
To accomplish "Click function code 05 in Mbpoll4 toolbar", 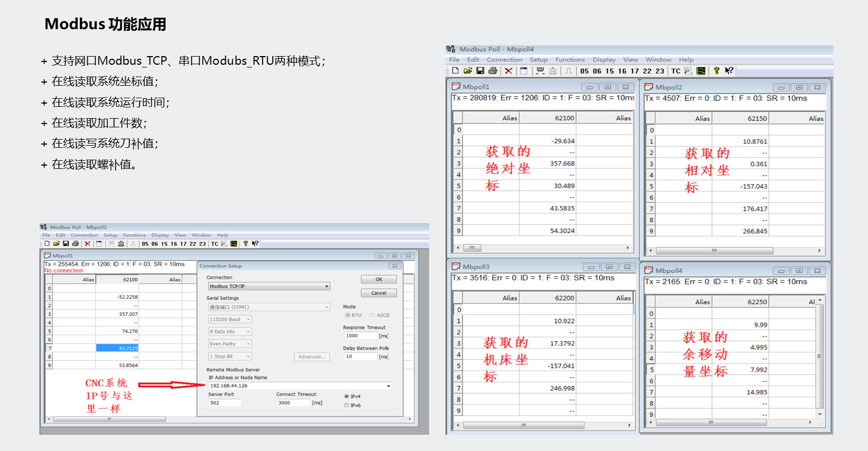I will tap(584, 71).
